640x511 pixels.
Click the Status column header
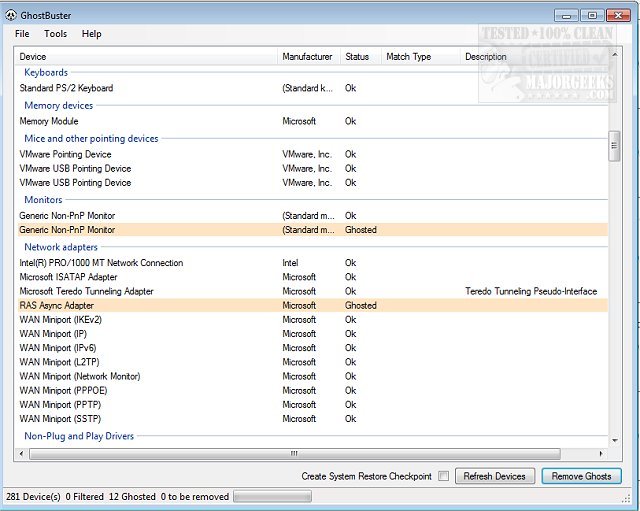tap(357, 57)
